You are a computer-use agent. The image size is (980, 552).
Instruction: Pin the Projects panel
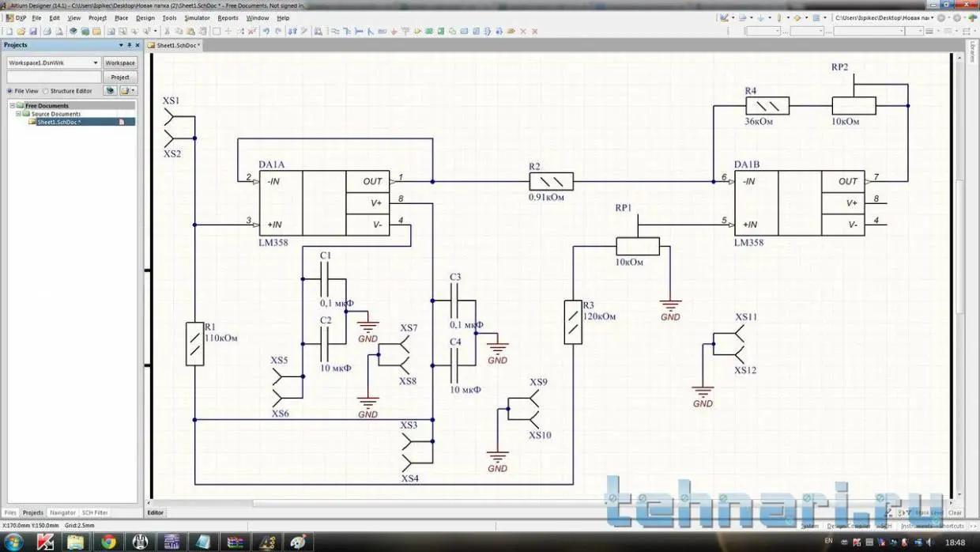(x=129, y=45)
